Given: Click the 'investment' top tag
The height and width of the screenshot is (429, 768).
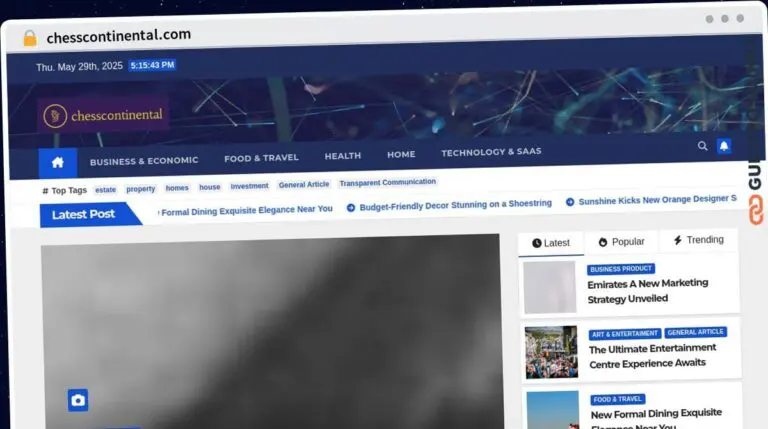Looking at the screenshot, I should tap(249, 186).
